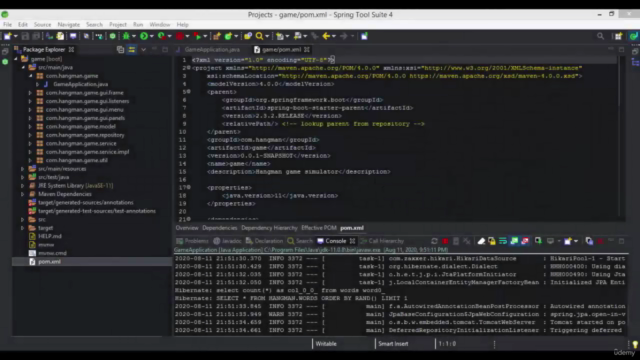Switch to the Dependencies pom tab
The width and height of the screenshot is (640, 360).
click(219, 228)
